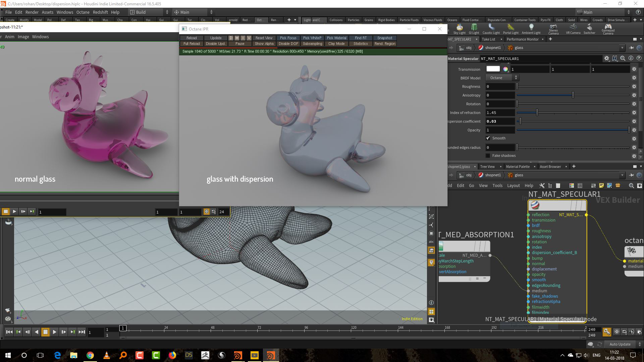
Task: Click the white Transmission color swatch
Action: (493, 69)
